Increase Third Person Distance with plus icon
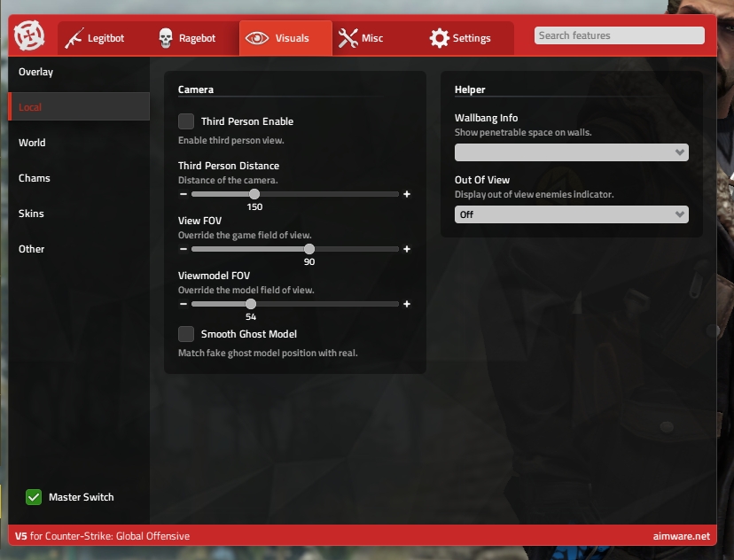Image resolution: width=734 pixels, height=560 pixels. click(x=407, y=194)
